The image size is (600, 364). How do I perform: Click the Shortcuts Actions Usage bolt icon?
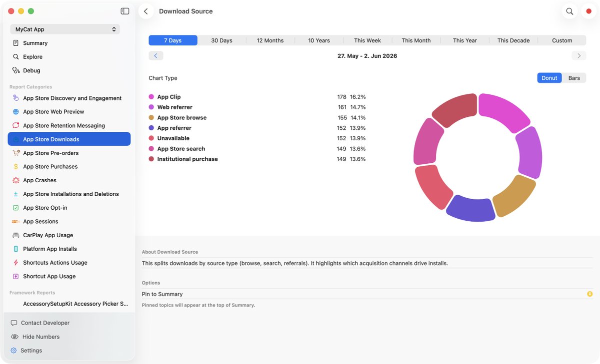click(16, 263)
